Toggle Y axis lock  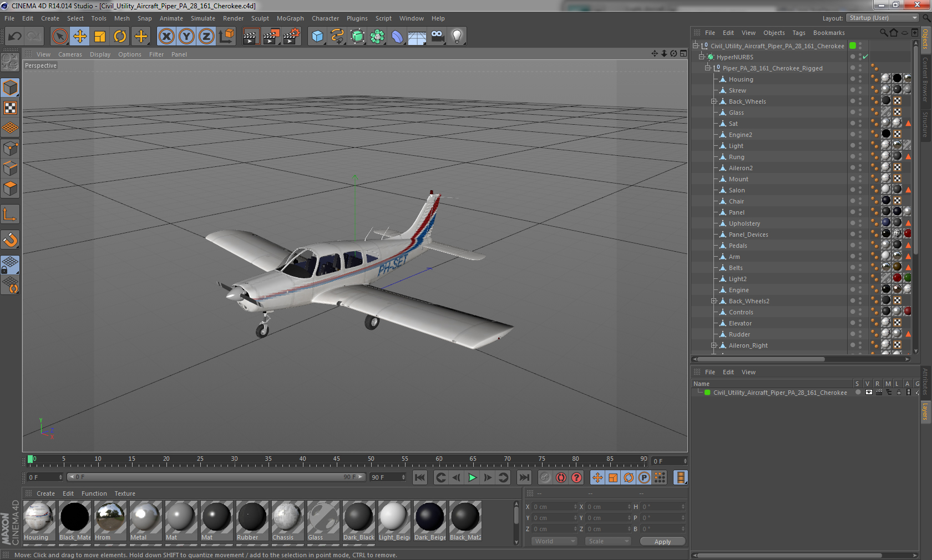point(186,37)
